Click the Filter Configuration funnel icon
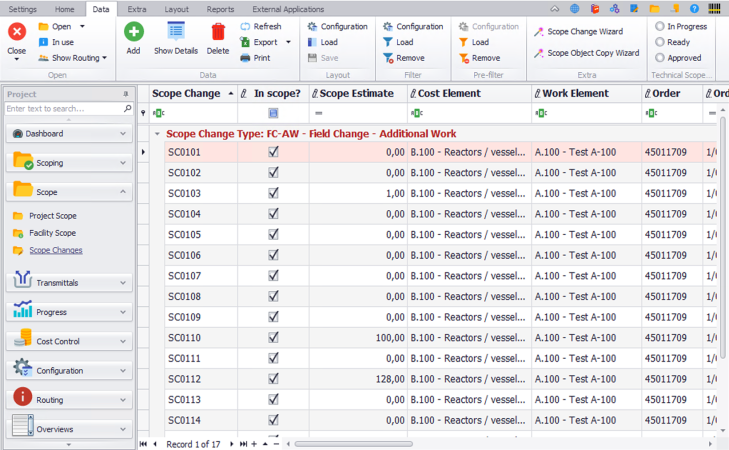729x450 pixels. click(388, 27)
